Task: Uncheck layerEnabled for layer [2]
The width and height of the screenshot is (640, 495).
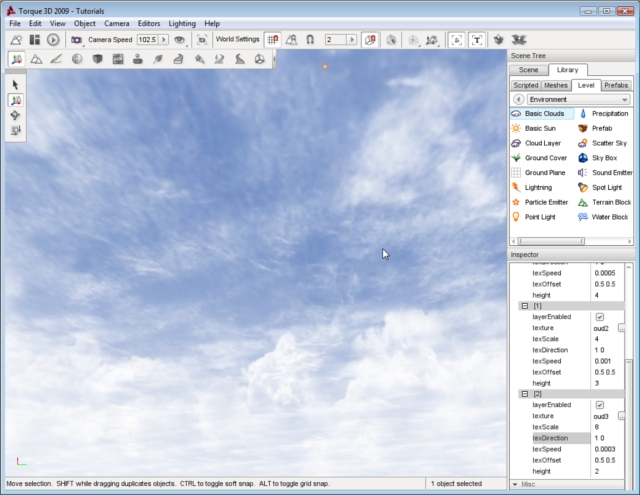Action: pos(600,405)
